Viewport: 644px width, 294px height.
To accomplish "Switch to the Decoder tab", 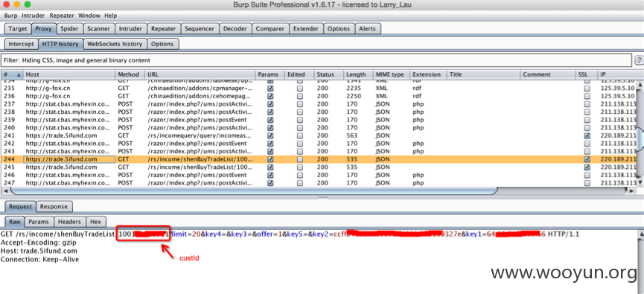I will coord(235,29).
